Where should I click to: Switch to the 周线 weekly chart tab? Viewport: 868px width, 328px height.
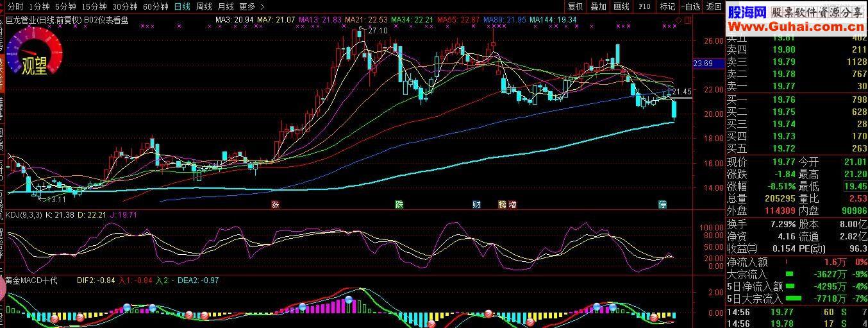[204, 6]
